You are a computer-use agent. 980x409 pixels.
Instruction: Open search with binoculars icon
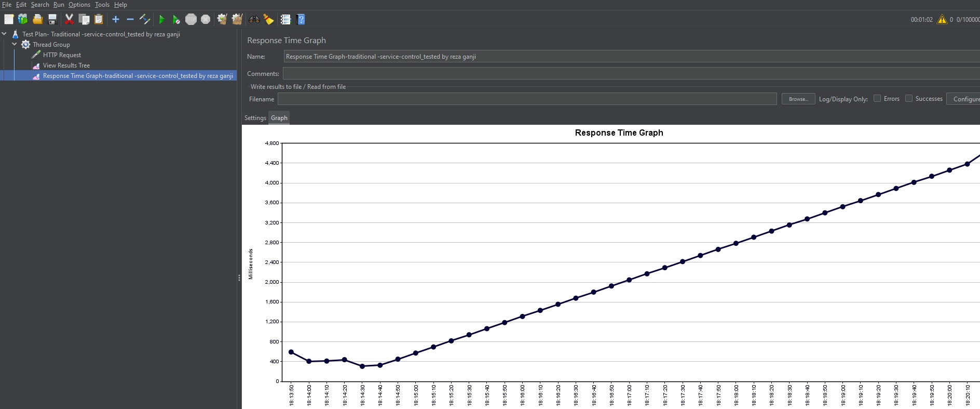click(254, 19)
